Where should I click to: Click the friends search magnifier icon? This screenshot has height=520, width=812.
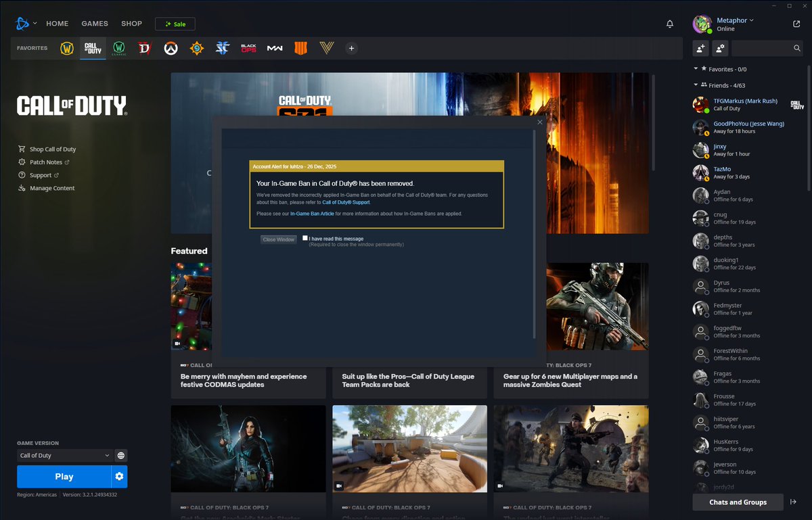pos(797,48)
